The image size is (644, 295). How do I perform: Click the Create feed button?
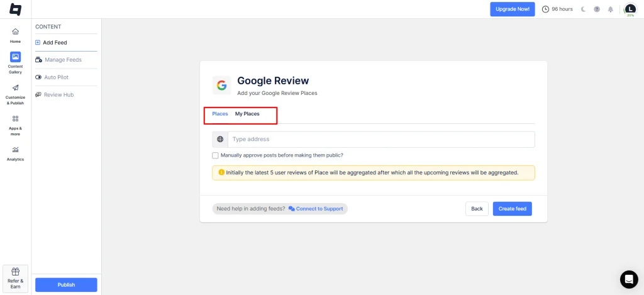512,209
